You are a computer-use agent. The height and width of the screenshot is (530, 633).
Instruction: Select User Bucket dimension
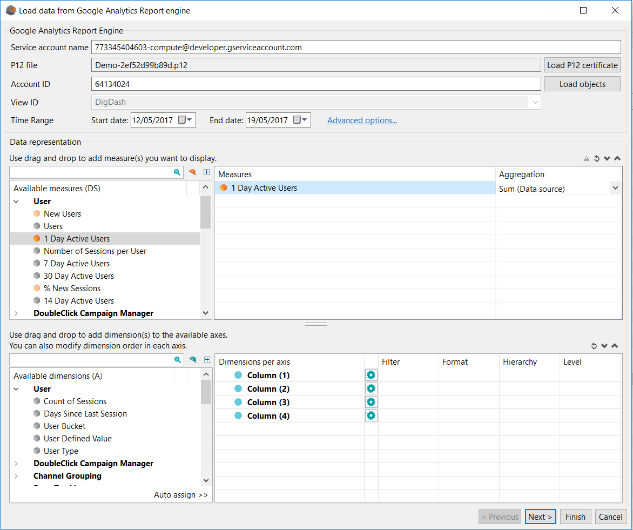[64, 426]
